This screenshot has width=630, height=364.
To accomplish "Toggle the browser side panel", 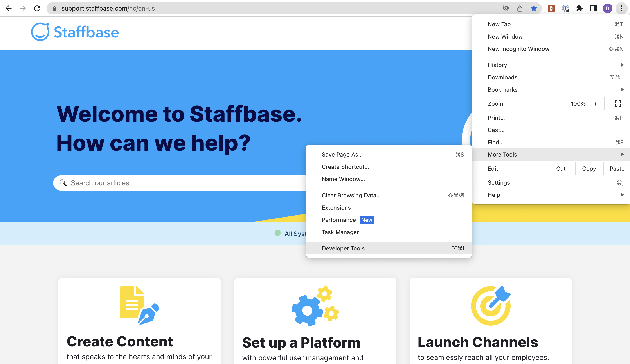I will click(594, 9).
